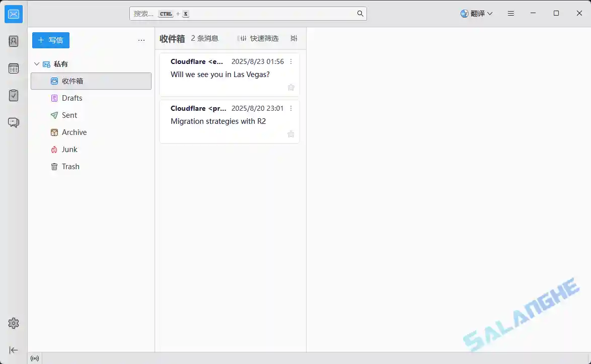Open the Archive folder
Screen dimensions: 591x364
coord(74,132)
